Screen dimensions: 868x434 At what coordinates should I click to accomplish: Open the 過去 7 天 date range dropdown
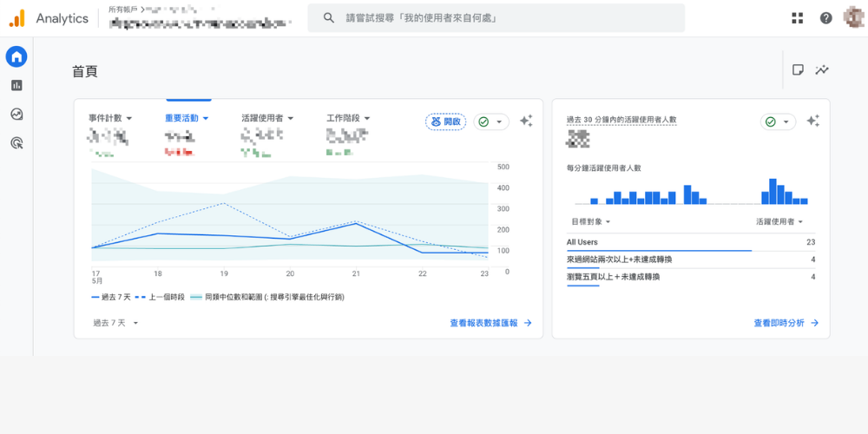pos(115,323)
